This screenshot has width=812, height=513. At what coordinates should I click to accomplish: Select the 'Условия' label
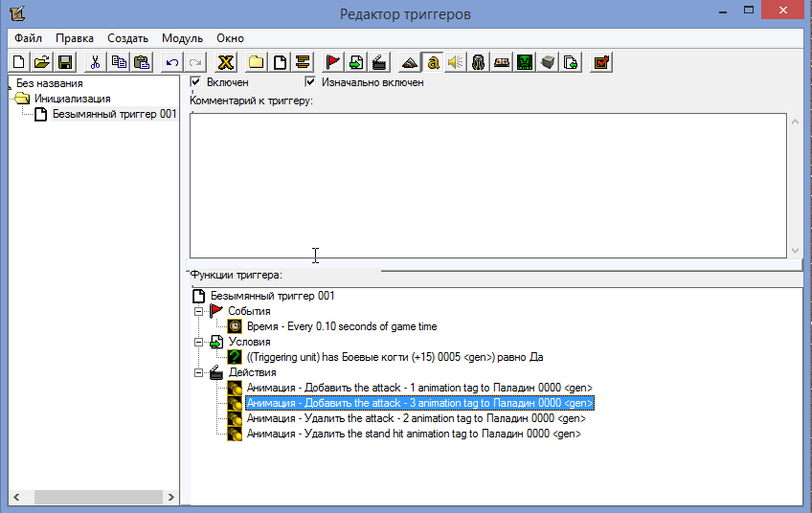(x=250, y=343)
